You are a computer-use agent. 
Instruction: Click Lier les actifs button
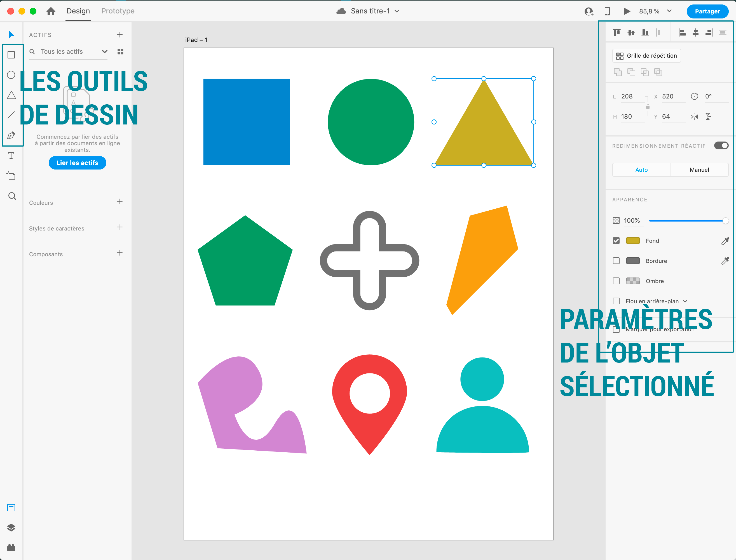77,163
